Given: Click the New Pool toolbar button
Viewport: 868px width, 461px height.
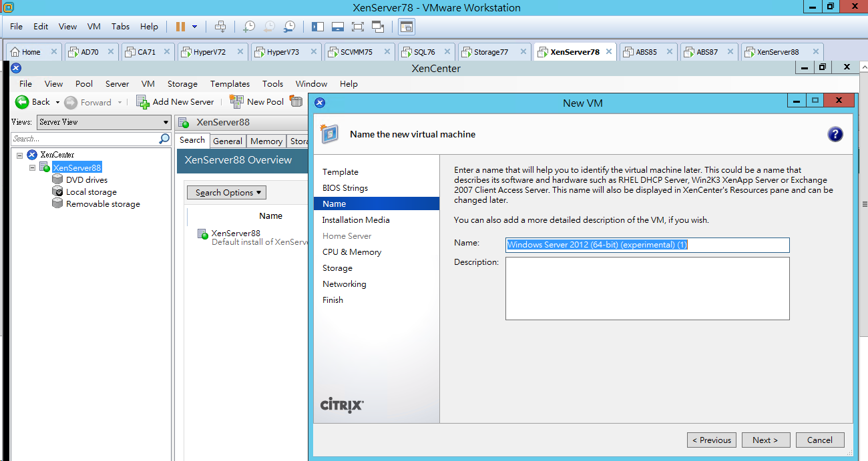Looking at the screenshot, I should click(x=256, y=102).
